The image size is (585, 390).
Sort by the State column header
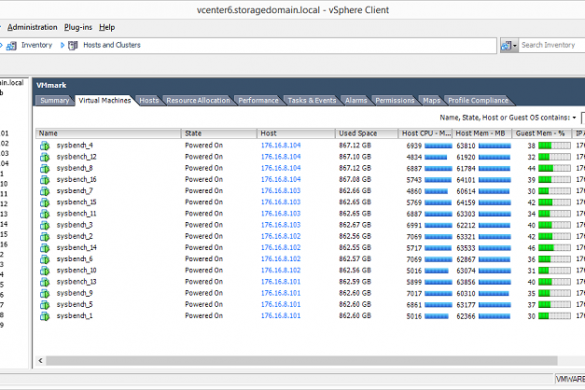(219, 133)
